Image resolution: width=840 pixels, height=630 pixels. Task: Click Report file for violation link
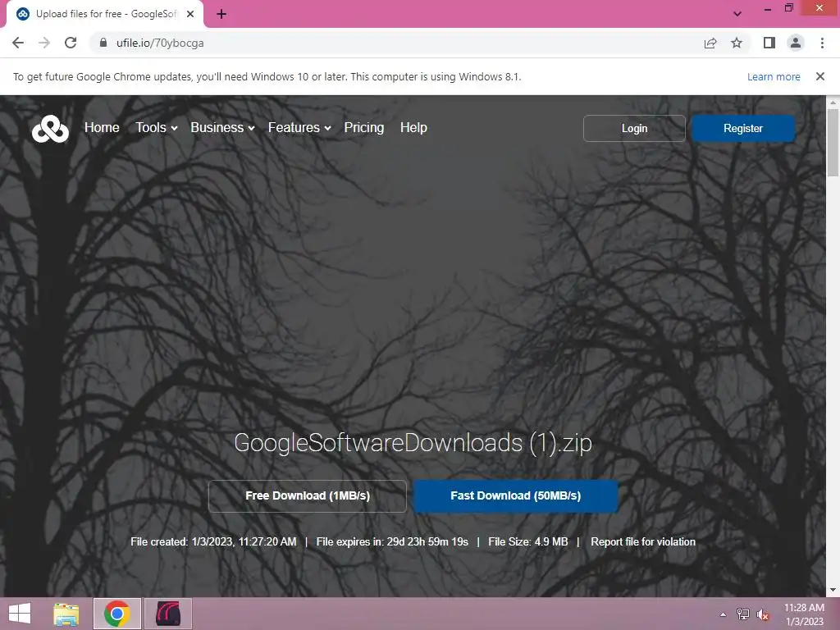click(x=643, y=541)
